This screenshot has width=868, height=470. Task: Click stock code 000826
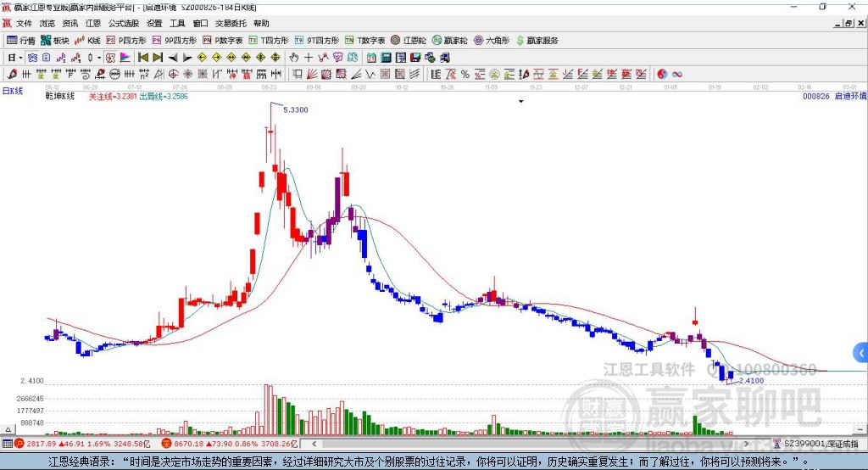(816, 97)
